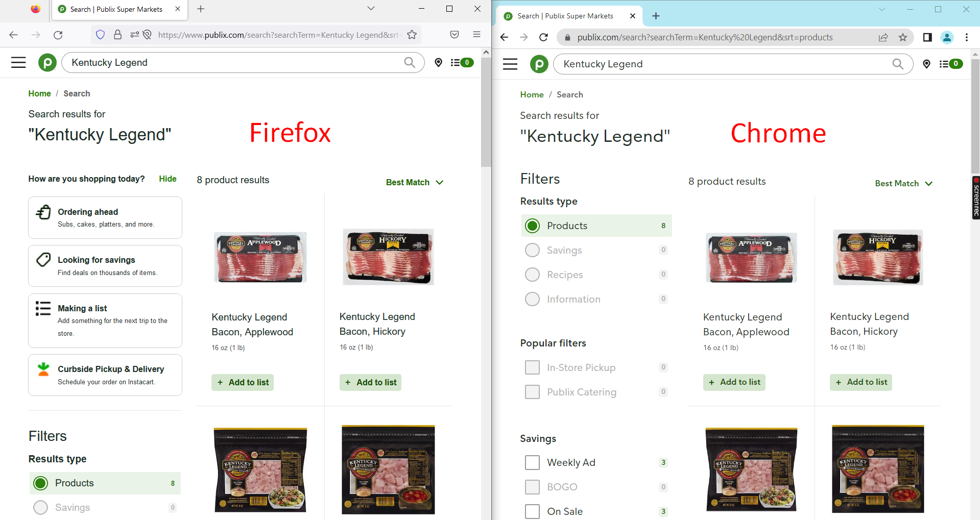Image resolution: width=980 pixels, height=520 pixels.
Task: Click Firefox site padlock icon
Action: pyautogui.click(x=117, y=35)
